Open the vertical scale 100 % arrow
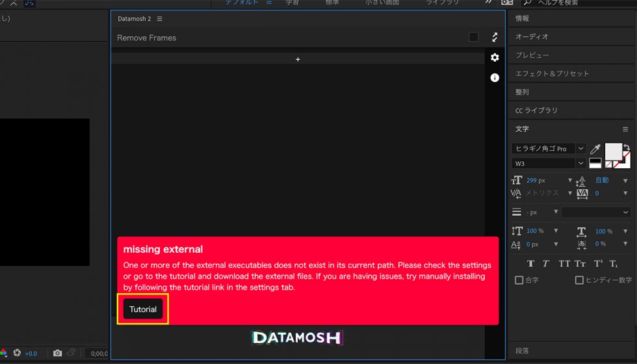 pos(556,231)
